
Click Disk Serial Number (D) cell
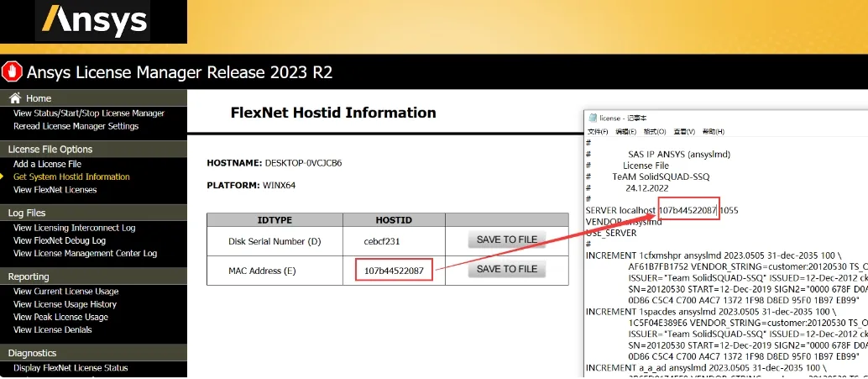pyautogui.click(x=275, y=241)
